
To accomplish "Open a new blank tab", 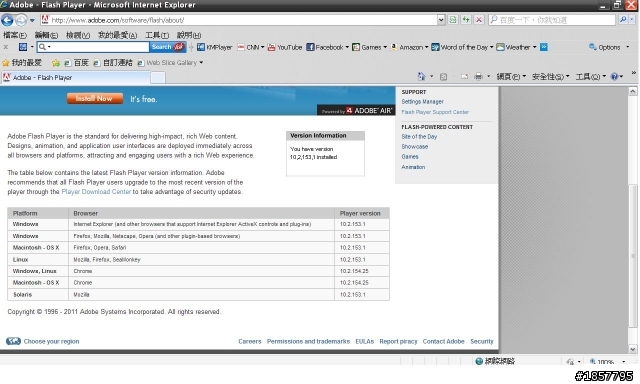I will [158, 78].
